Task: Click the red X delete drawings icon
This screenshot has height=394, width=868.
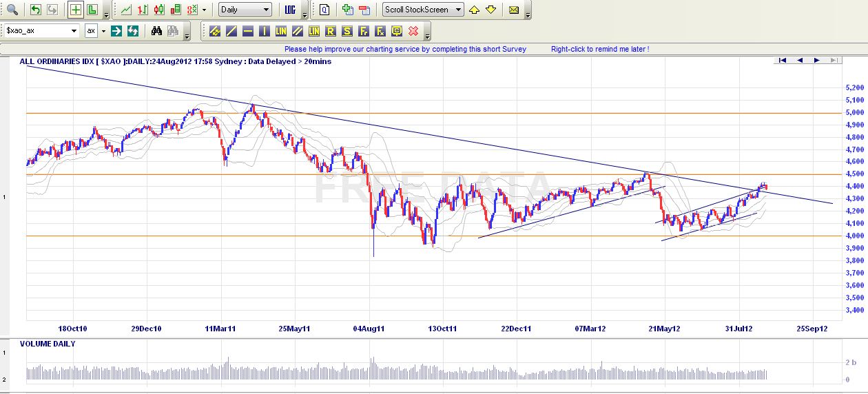Action: click(x=413, y=31)
